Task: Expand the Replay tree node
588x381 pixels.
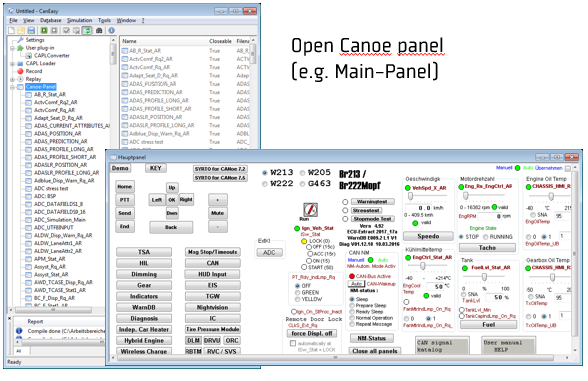Action: [12, 79]
